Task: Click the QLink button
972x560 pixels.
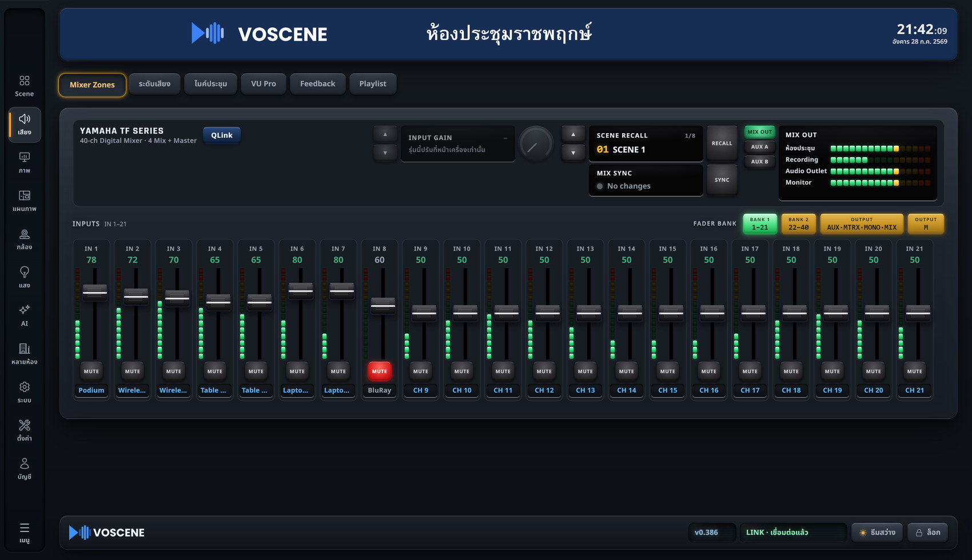Action: point(222,135)
